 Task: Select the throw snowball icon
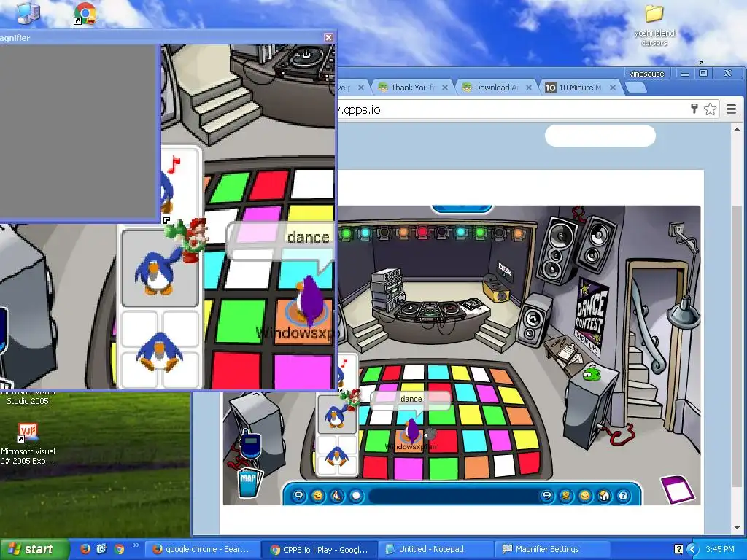click(x=356, y=496)
